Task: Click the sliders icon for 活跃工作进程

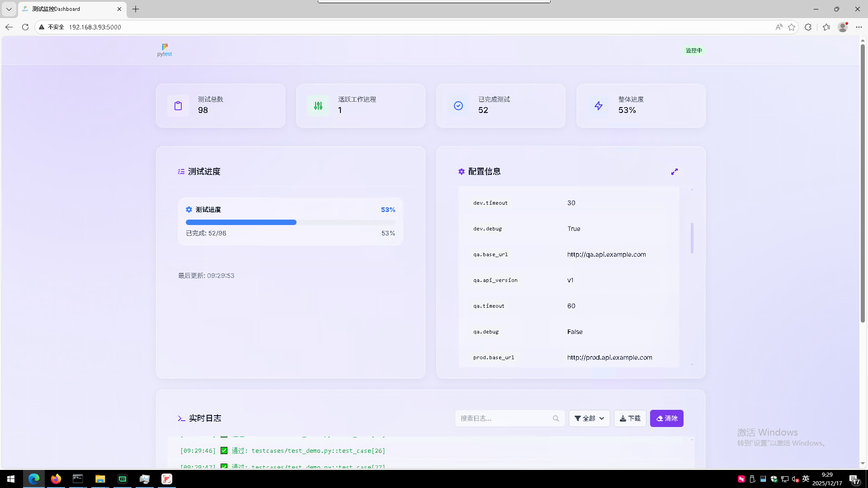Action: coord(318,106)
